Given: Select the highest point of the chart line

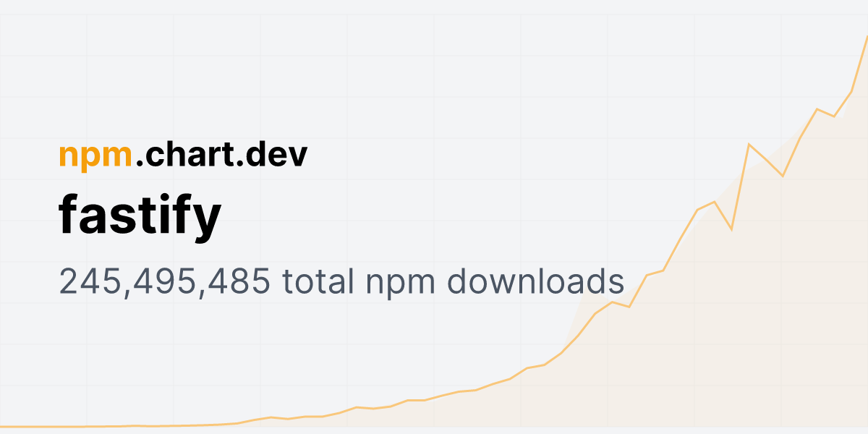Looking at the screenshot, I should click(866, 36).
